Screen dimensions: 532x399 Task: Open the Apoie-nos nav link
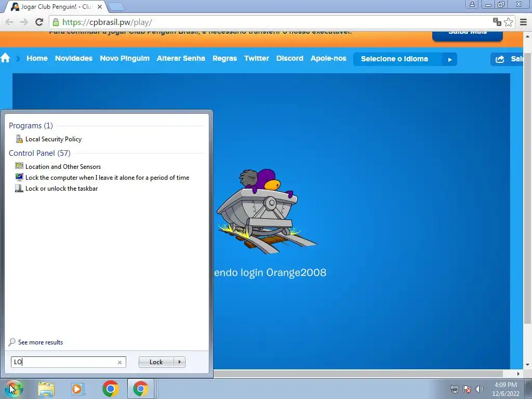tap(328, 58)
